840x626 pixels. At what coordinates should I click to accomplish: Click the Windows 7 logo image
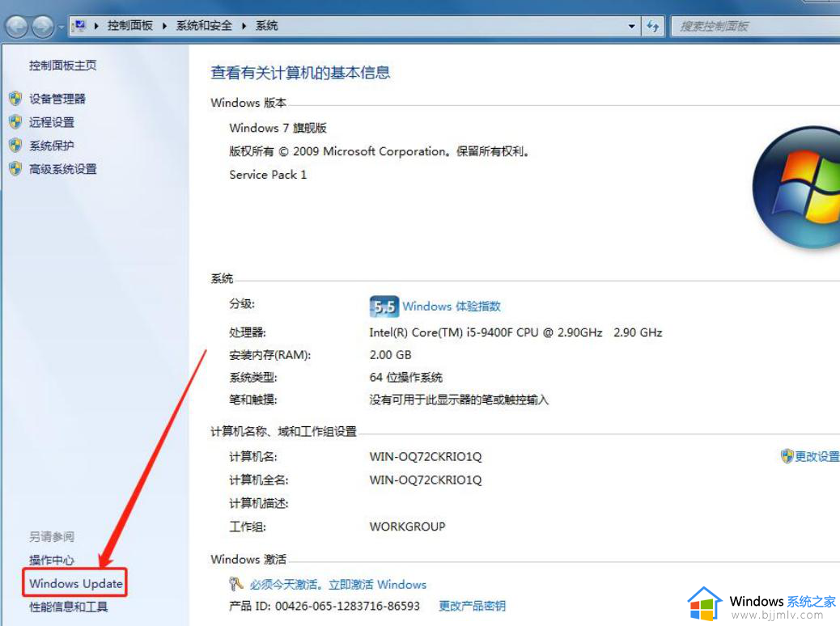click(796, 188)
